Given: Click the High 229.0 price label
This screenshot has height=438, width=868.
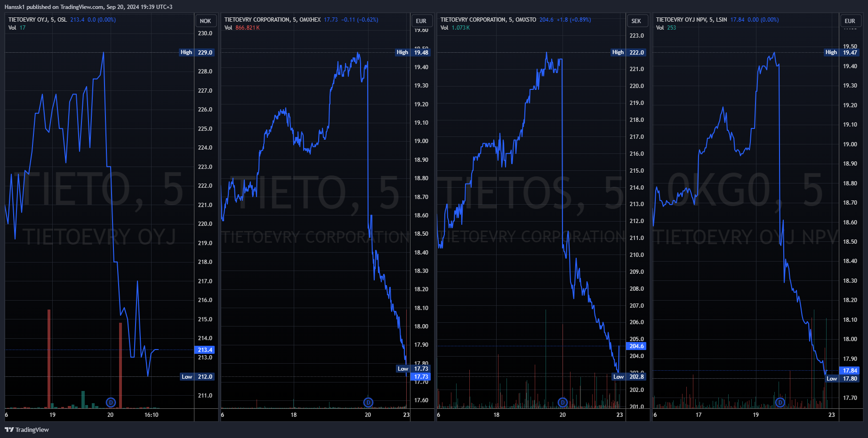Looking at the screenshot, I should pos(197,52).
